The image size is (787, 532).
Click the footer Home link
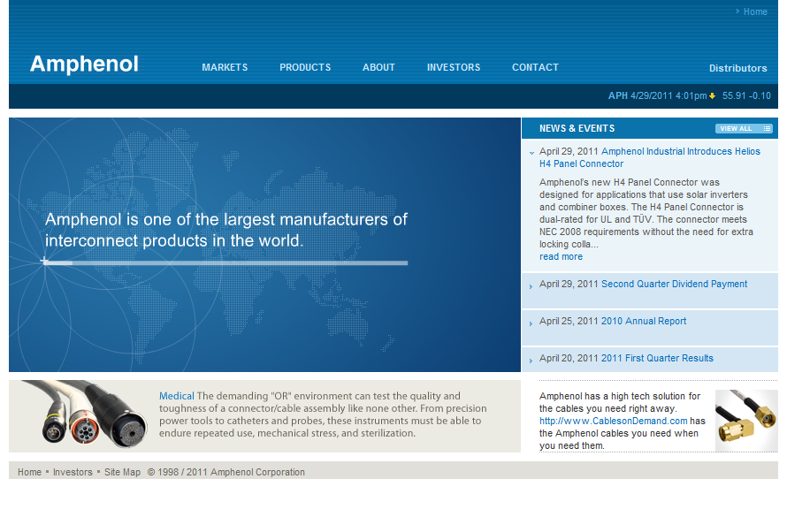(x=29, y=472)
